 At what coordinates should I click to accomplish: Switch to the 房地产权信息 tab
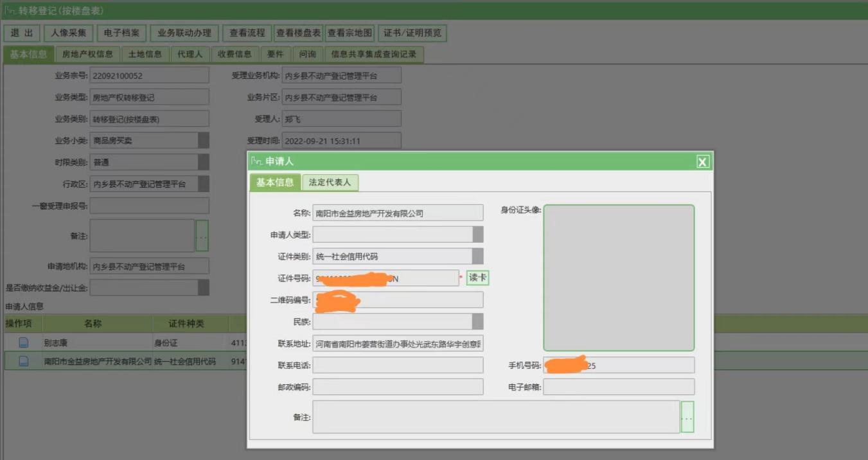coord(87,55)
